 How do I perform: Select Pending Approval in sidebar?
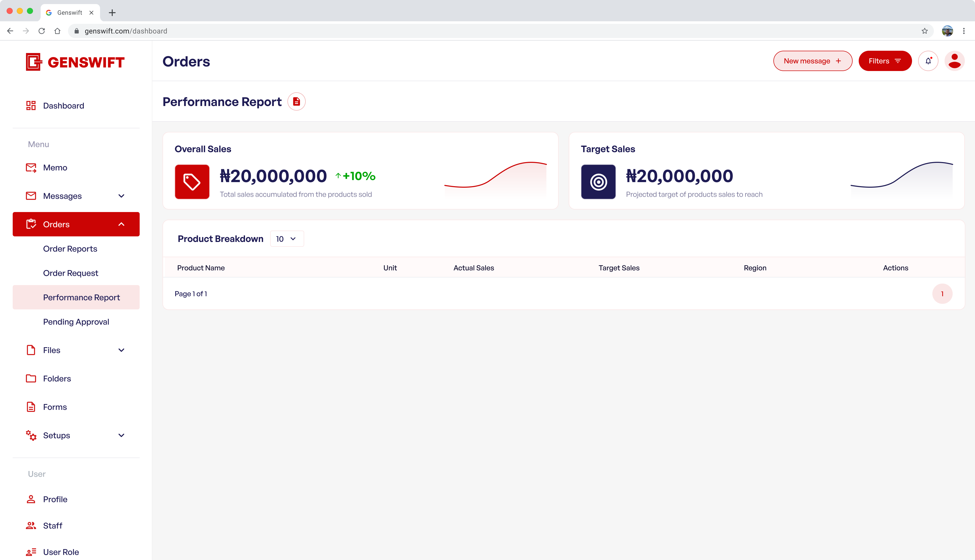pos(76,322)
